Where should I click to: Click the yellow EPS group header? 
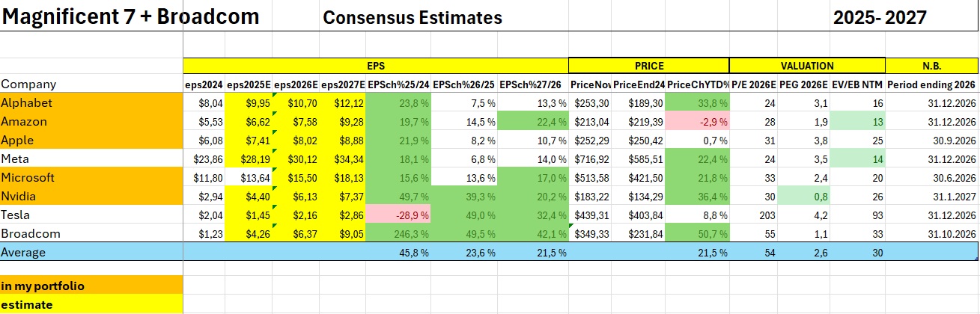(376, 66)
